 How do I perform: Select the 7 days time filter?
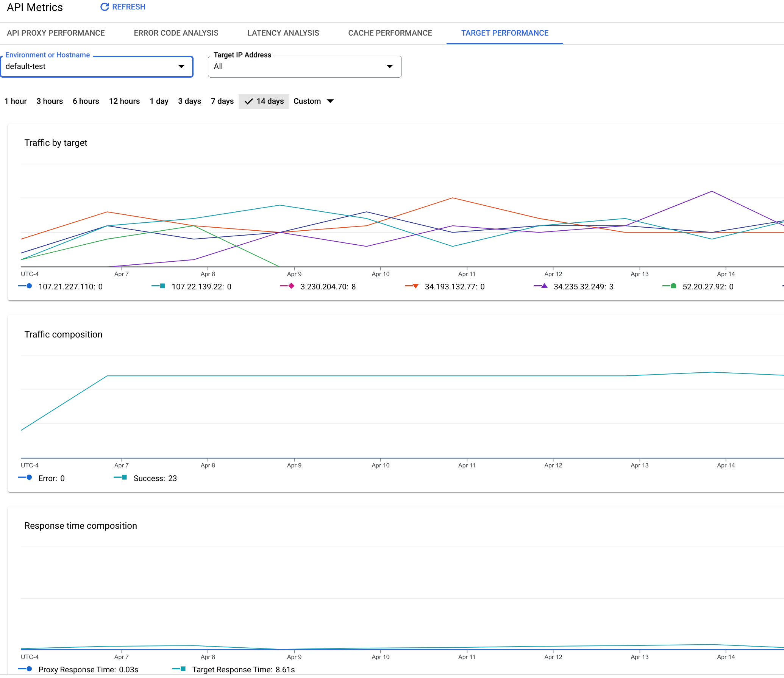(x=222, y=102)
